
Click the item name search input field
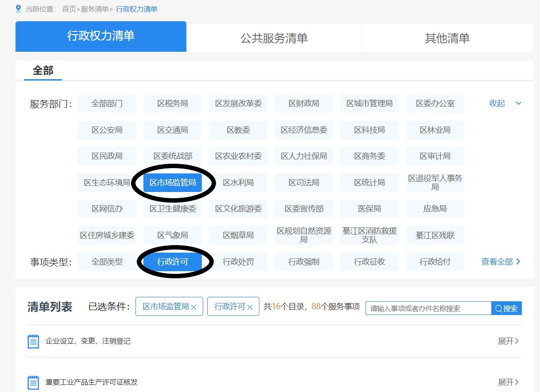coord(428,308)
